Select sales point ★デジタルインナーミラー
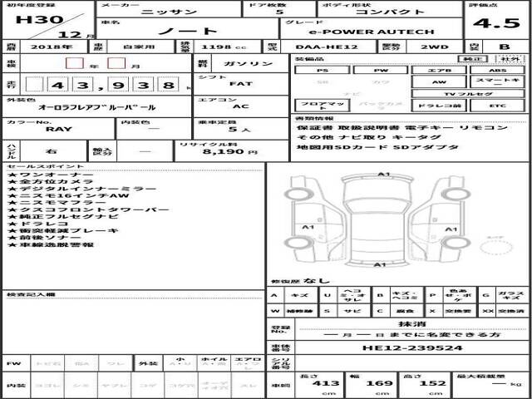 (x=82, y=189)
